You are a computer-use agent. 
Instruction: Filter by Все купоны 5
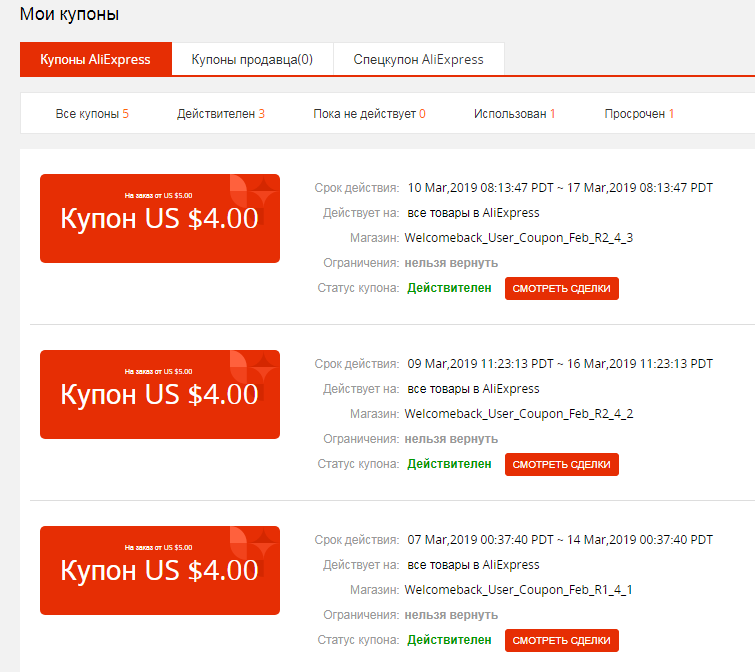click(x=92, y=114)
